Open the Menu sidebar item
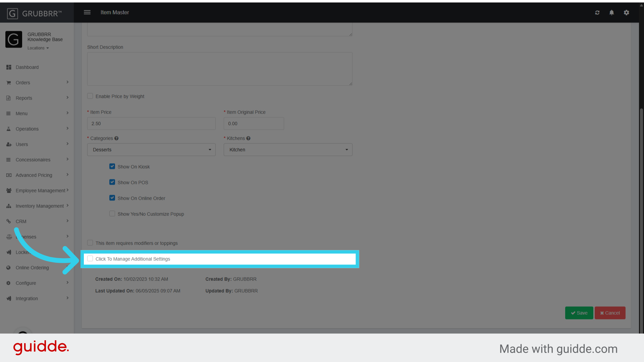Viewport: 644px width, 362px height. tap(37, 114)
